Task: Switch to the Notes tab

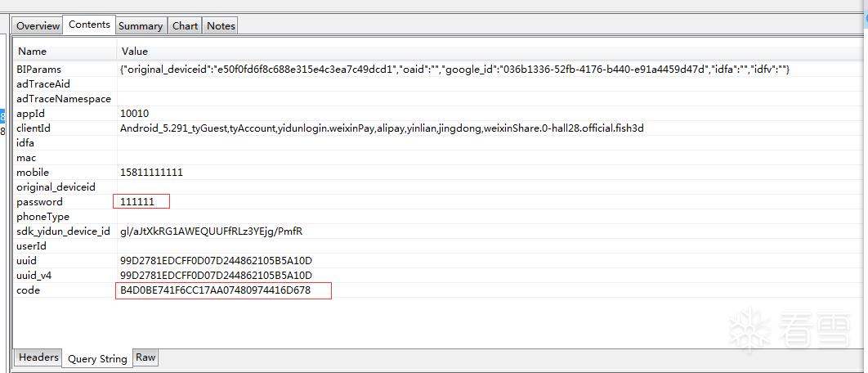Action: click(x=221, y=26)
